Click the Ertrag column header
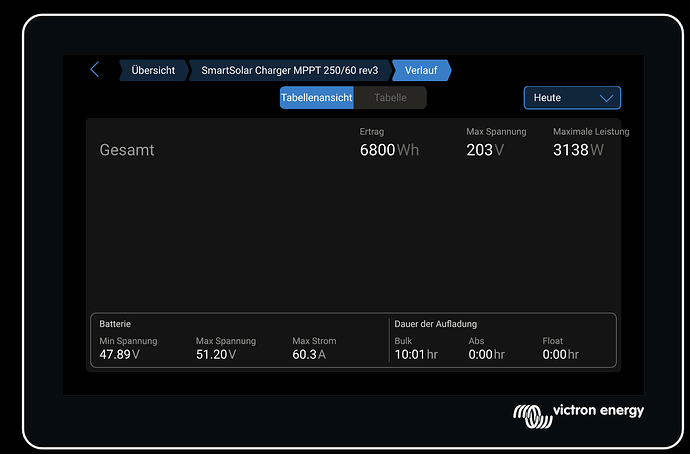Image resolution: width=690 pixels, height=454 pixels. point(372,132)
